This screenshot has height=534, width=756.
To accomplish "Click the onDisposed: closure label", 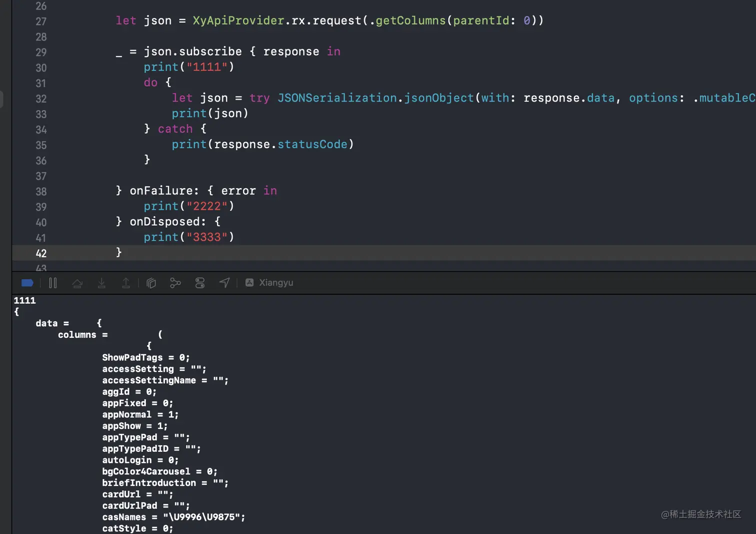I will (168, 222).
